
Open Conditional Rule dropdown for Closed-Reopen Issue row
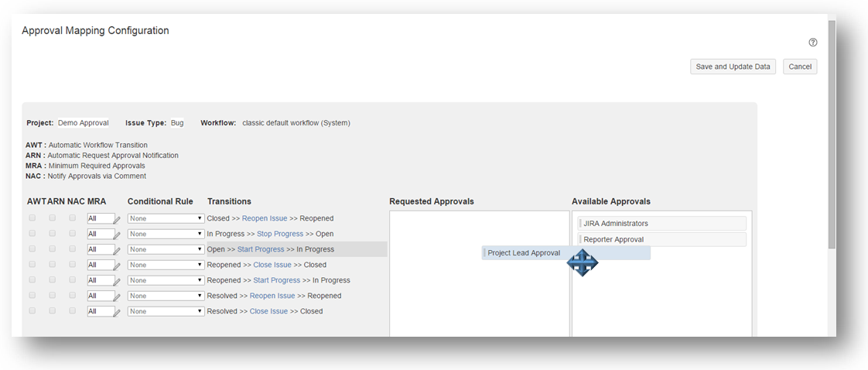[166, 218]
